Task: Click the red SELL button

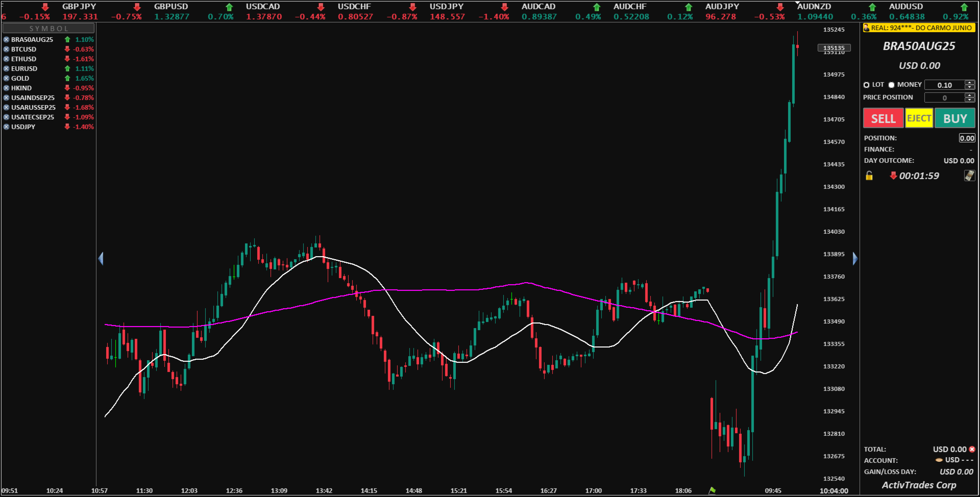Action: (883, 118)
